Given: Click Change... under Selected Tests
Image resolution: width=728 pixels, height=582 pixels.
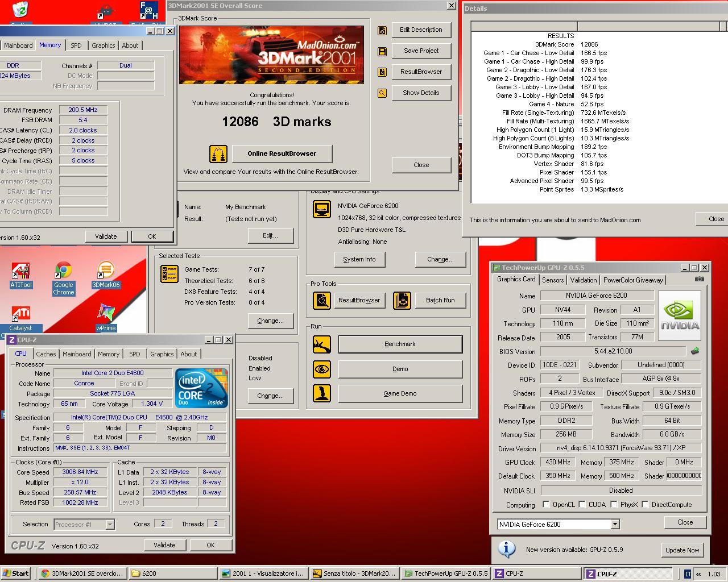Looking at the screenshot, I should (x=270, y=321).
